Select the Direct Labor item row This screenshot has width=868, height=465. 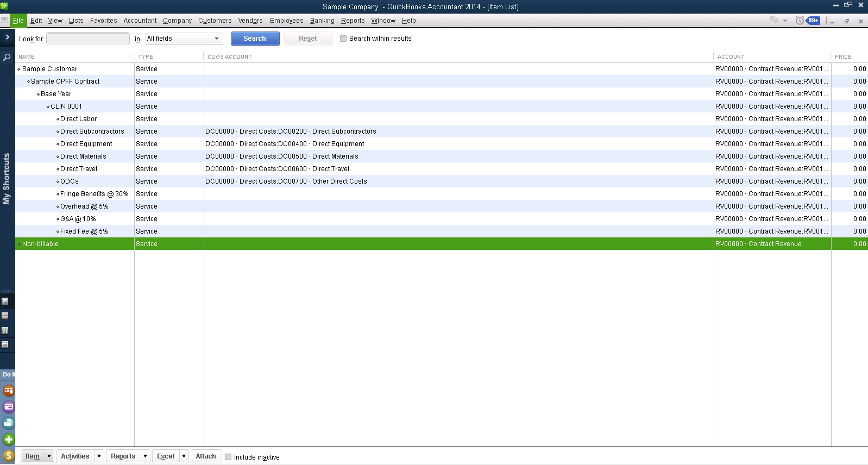click(442, 119)
